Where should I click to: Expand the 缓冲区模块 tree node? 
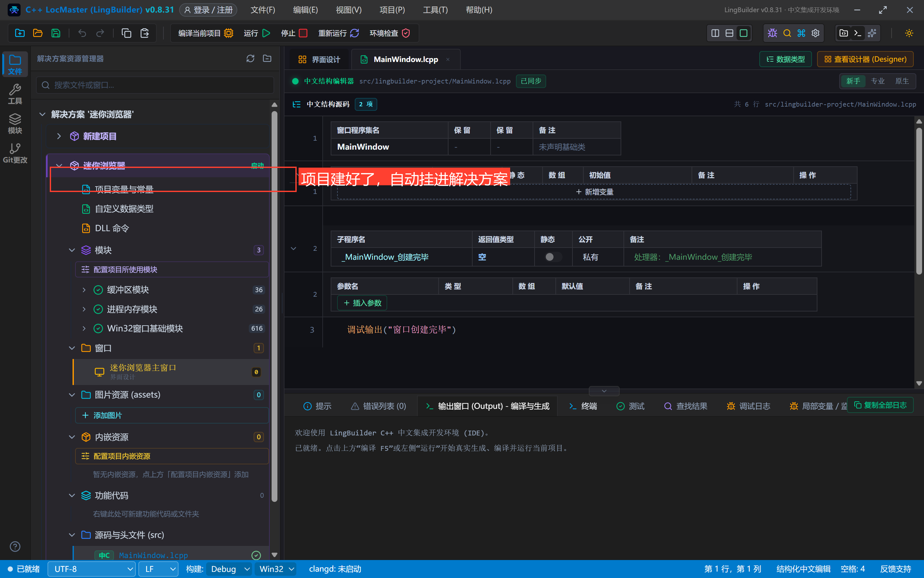84,290
